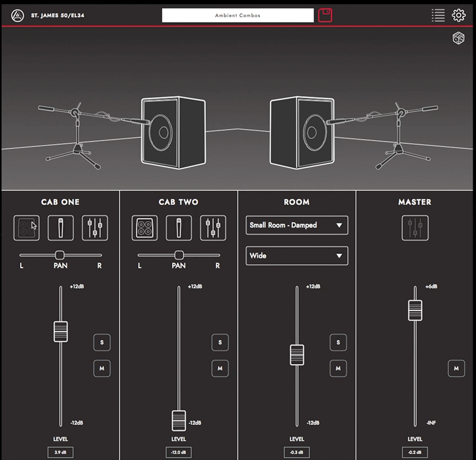
Task: Mute Cab One
Action: tap(102, 368)
